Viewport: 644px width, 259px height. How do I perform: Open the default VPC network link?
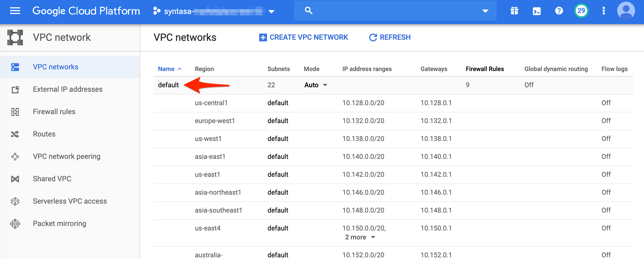(168, 85)
